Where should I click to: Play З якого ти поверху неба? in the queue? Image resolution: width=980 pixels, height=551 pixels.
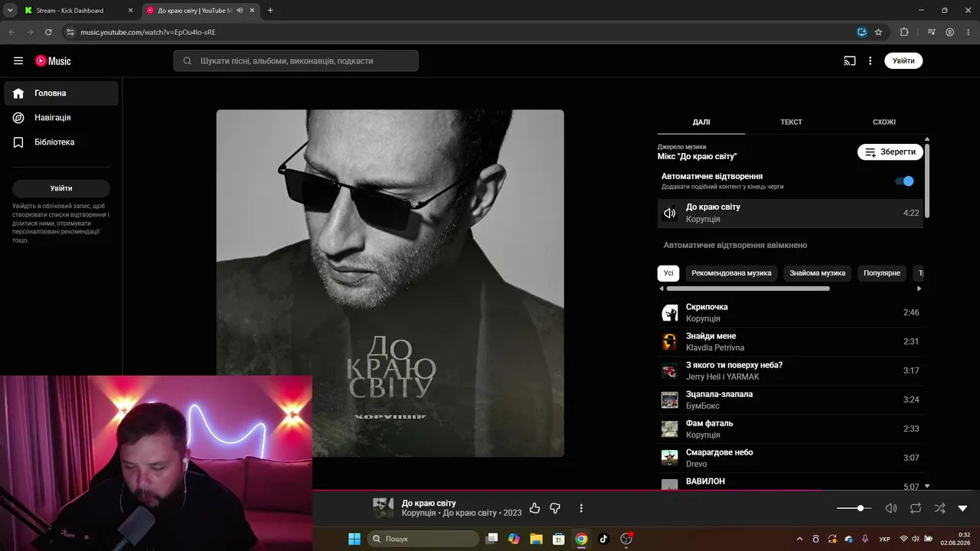pos(790,371)
